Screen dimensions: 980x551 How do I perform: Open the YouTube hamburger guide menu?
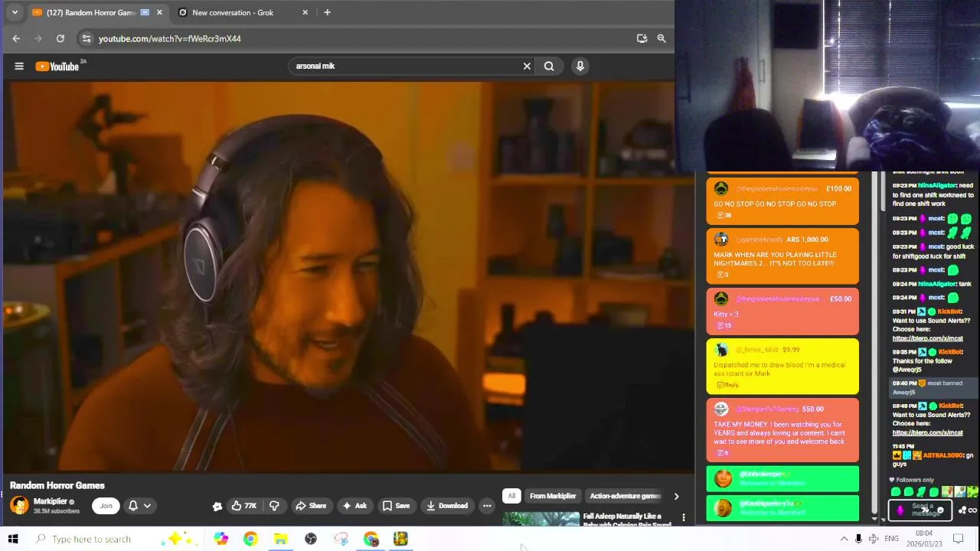click(x=19, y=66)
